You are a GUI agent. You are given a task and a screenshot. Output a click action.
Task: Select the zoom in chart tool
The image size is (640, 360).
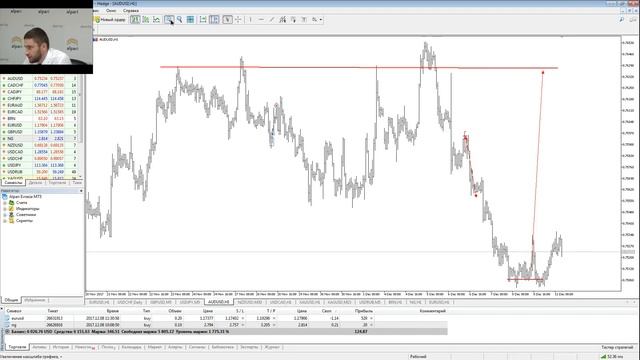click(169, 20)
